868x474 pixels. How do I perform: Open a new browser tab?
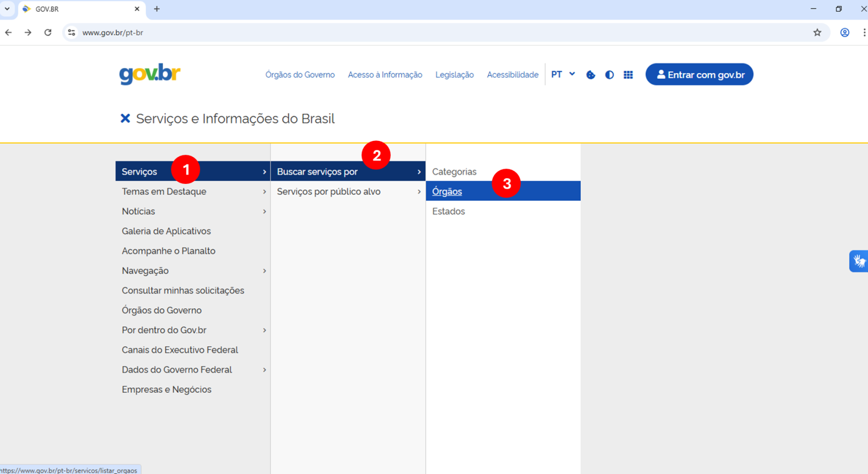click(157, 9)
